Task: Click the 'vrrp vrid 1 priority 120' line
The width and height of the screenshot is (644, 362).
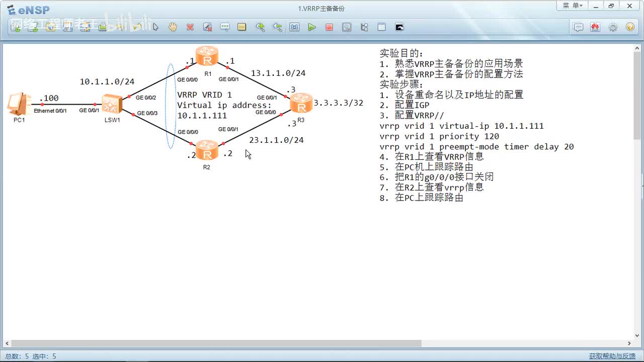Action: point(439,136)
